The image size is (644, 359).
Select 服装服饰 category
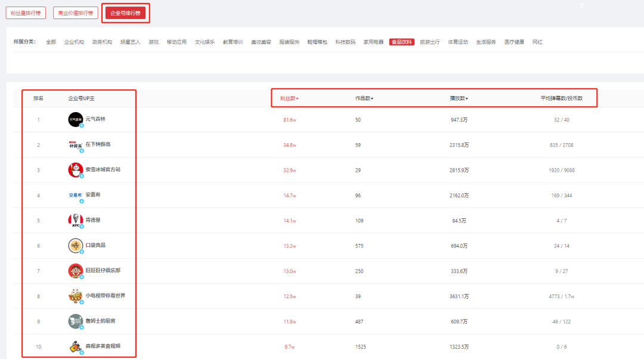(289, 42)
